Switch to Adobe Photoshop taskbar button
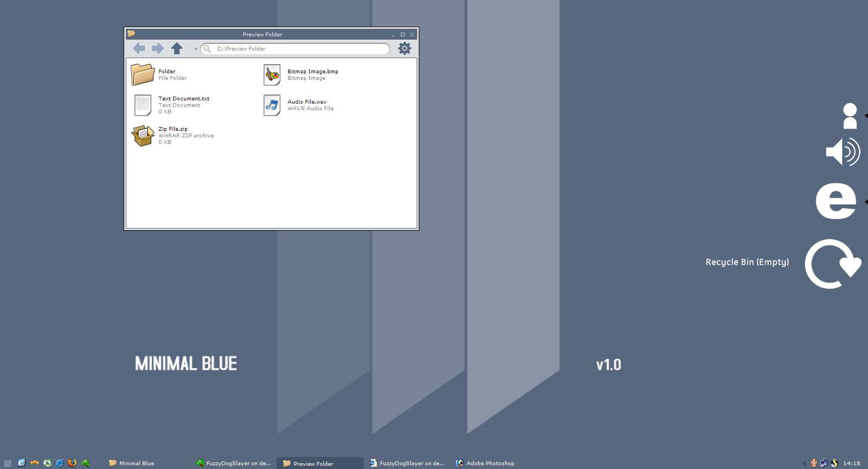The height and width of the screenshot is (469, 868). click(486, 463)
